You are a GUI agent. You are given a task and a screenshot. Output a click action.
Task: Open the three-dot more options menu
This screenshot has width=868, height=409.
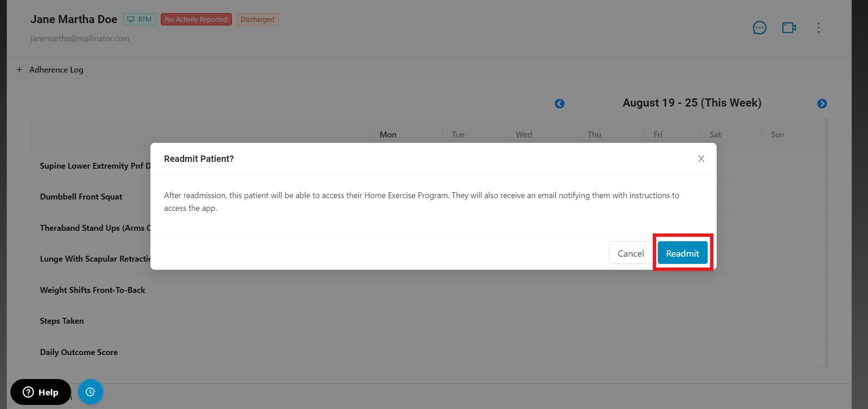point(818,28)
